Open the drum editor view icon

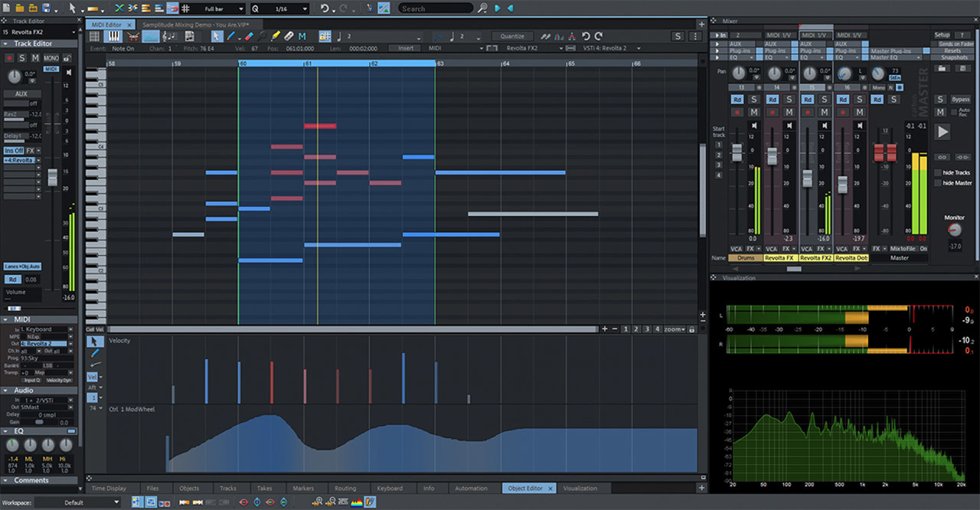click(x=133, y=36)
